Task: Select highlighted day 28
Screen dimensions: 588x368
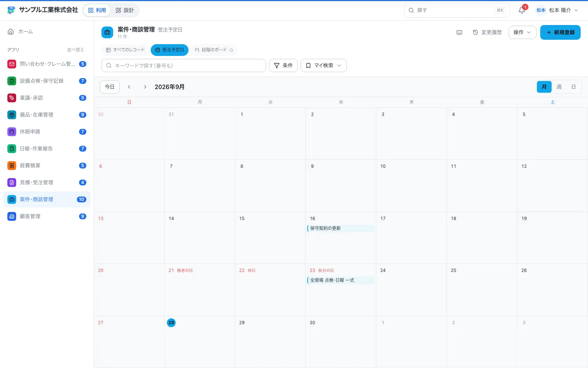Action: tap(171, 323)
